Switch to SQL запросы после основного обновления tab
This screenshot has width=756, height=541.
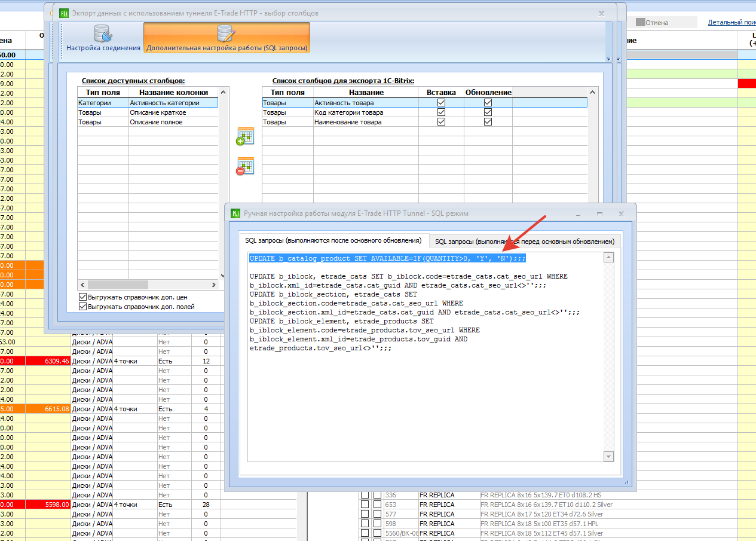pyautogui.click(x=333, y=240)
